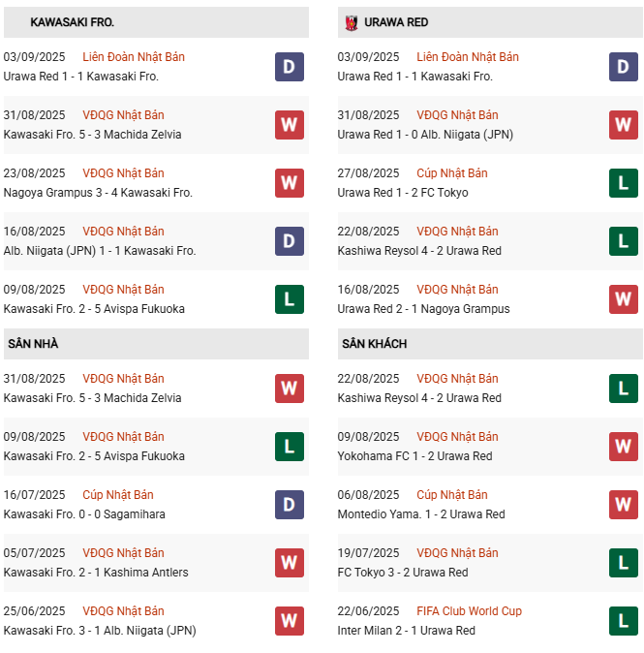Click win badge for Urawa vs Nagoya Grampus
Viewport: 644px width, 653px height.
click(x=623, y=299)
